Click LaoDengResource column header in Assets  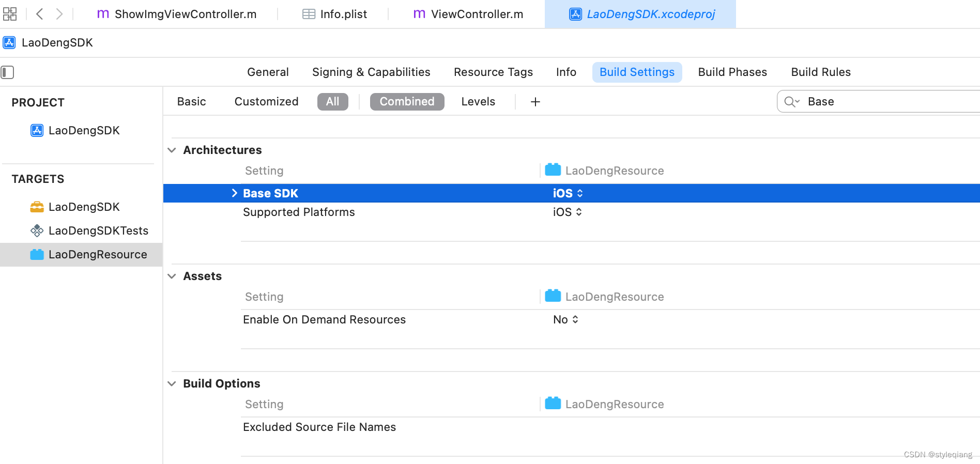(x=615, y=297)
